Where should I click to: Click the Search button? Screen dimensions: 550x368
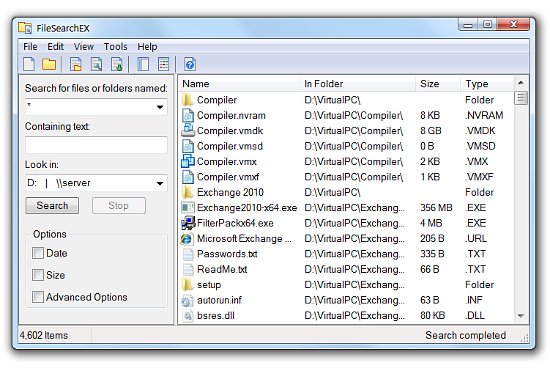(x=52, y=206)
